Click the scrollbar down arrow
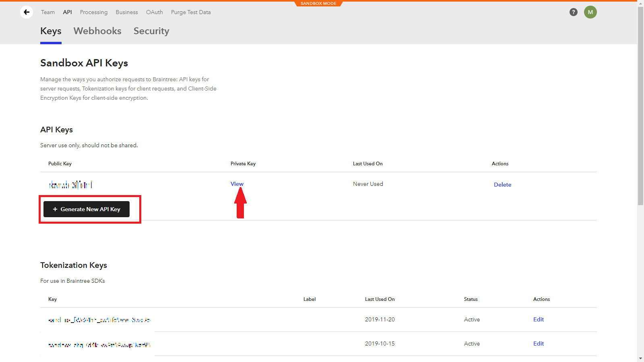 pos(641,358)
